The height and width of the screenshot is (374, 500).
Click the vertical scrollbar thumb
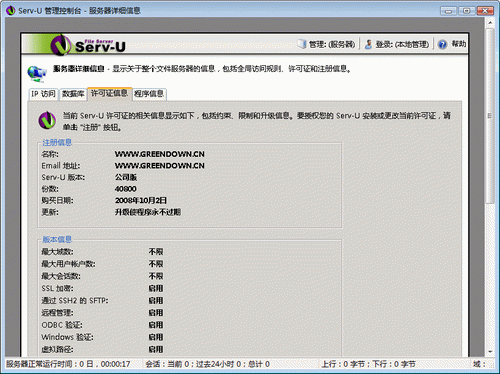click(490, 116)
